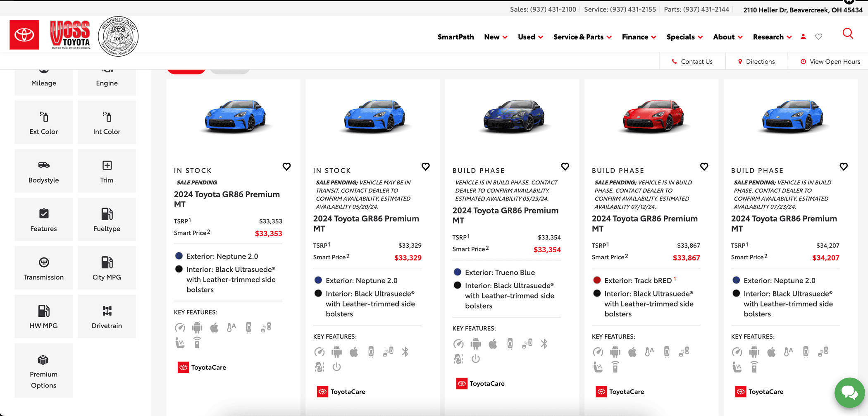Favorite the Track bRED GR86 with its heart

704,167
